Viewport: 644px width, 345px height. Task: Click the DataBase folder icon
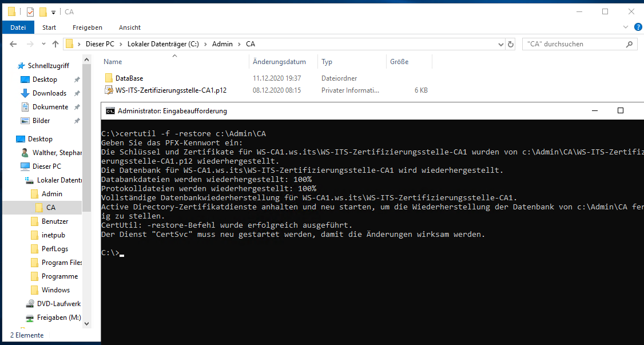coord(109,78)
